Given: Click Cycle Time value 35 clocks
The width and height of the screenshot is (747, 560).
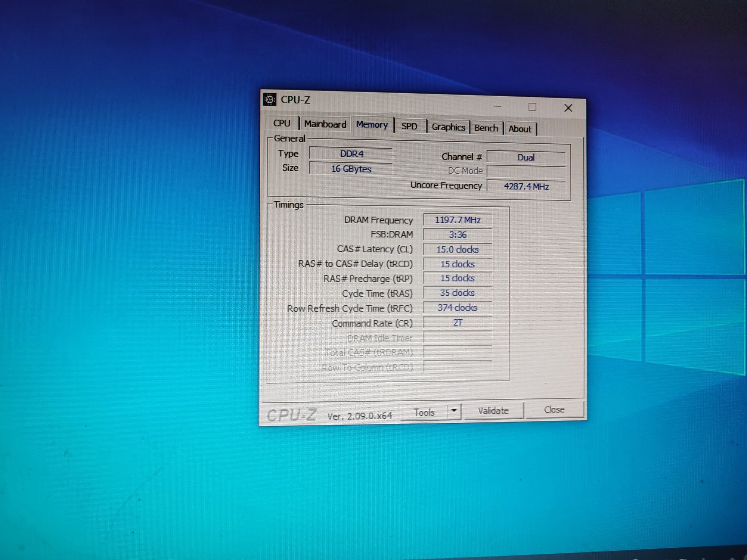Looking at the screenshot, I should [x=458, y=293].
